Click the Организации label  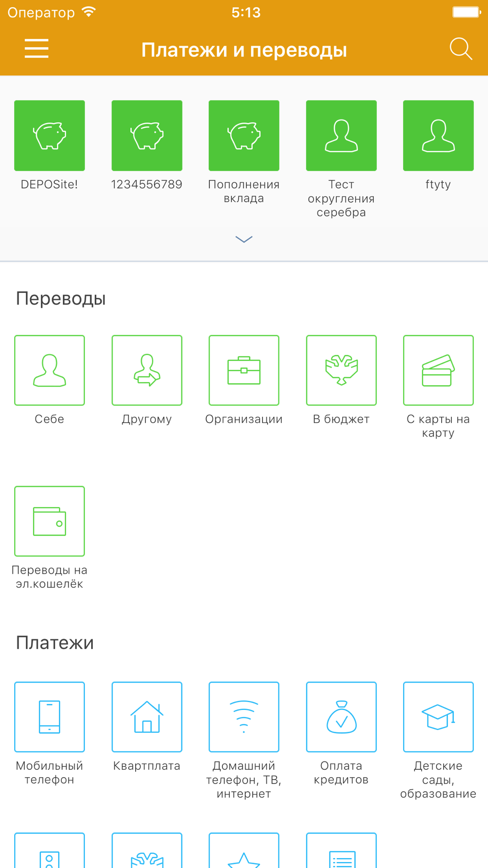tap(244, 419)
